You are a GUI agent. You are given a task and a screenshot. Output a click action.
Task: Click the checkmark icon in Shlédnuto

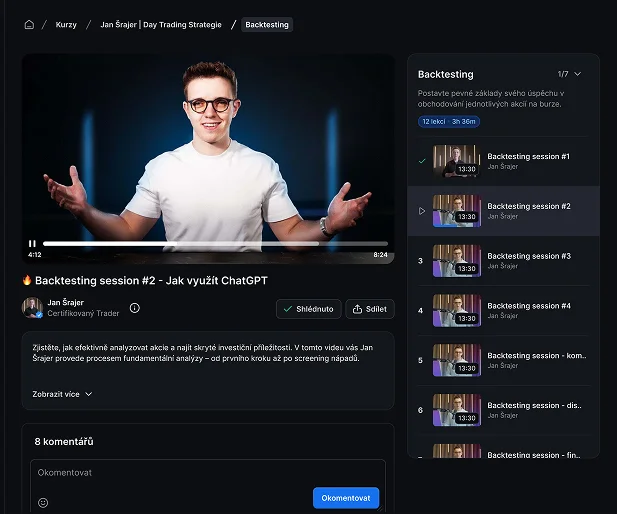click(288, 309)
